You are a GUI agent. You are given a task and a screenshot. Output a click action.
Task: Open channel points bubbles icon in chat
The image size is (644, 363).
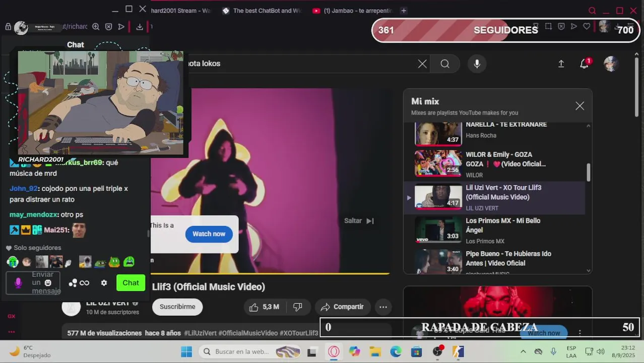(73, 283)
